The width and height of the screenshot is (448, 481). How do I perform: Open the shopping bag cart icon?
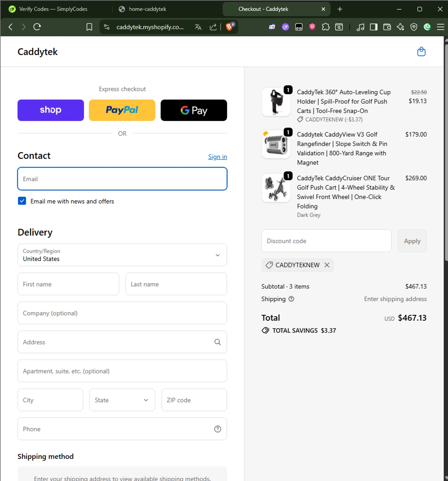pos(421,52)
